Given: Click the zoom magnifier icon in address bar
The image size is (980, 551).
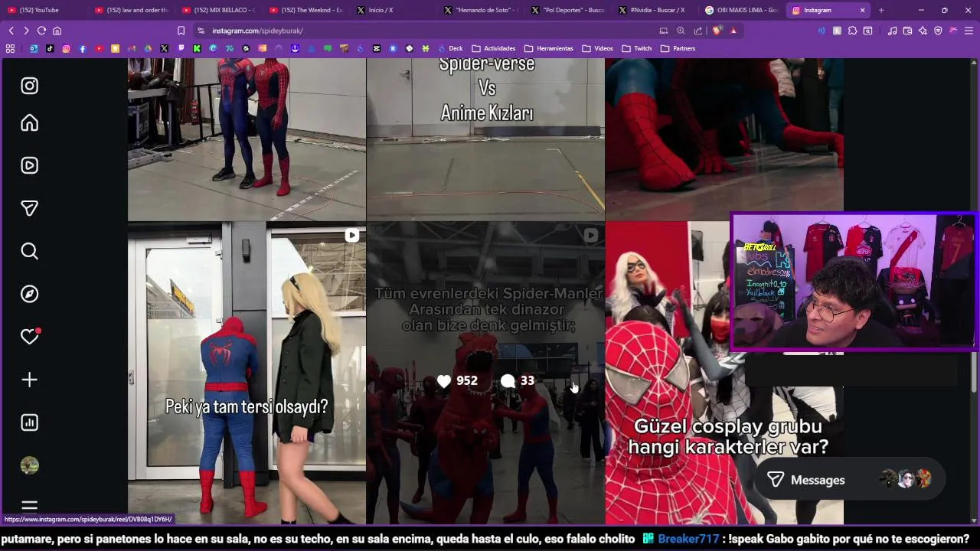Looking at the screenshot, I should point(681,31).
